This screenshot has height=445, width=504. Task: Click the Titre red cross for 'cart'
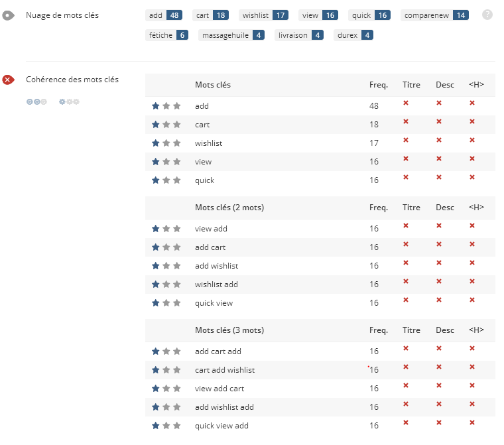[x=406, y=121]
